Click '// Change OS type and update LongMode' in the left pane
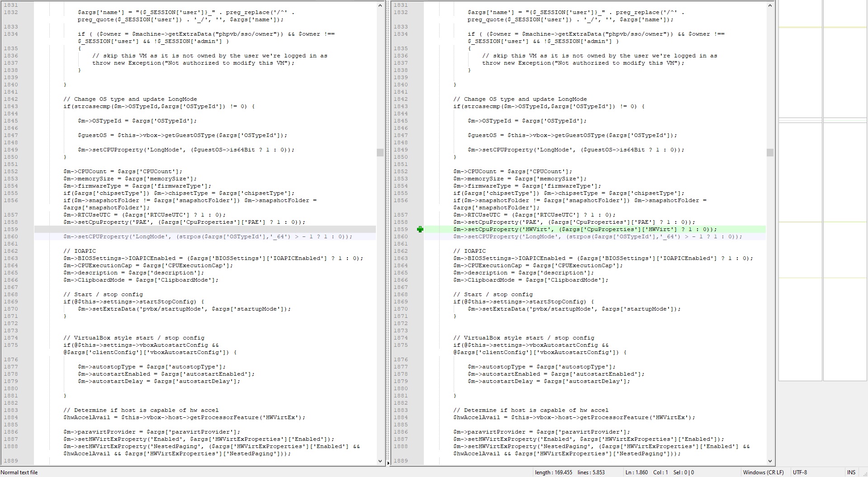The width and height of the screenshot is (868, 477). coord(130,99)
